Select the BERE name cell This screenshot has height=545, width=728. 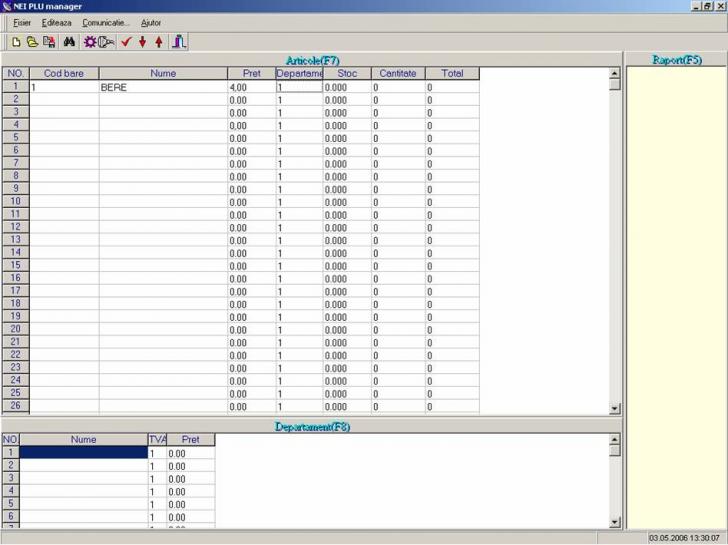tap(163, 87)
